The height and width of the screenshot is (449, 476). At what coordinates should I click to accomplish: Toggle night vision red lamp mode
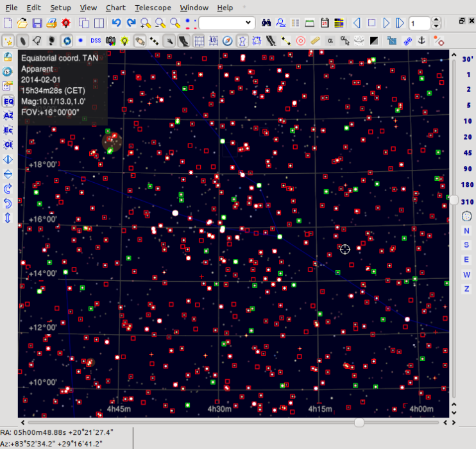(65, 23)
